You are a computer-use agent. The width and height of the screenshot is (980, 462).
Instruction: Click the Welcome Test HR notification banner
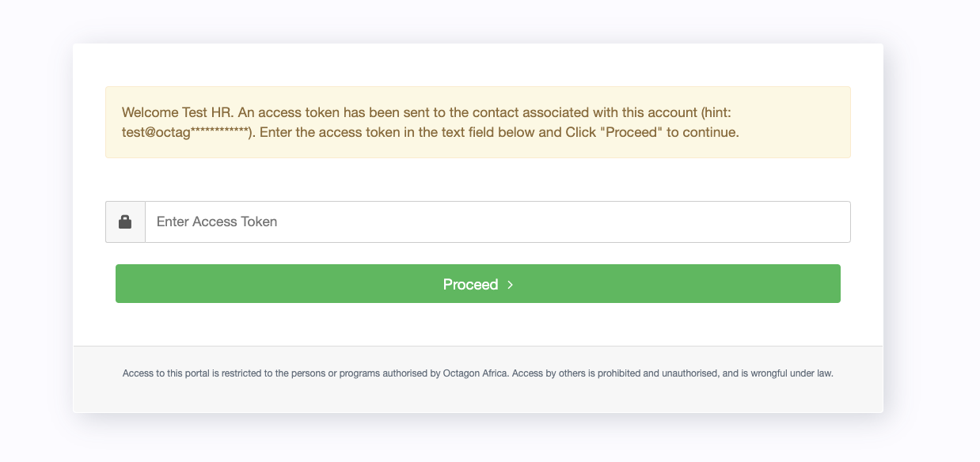[478, 122]
